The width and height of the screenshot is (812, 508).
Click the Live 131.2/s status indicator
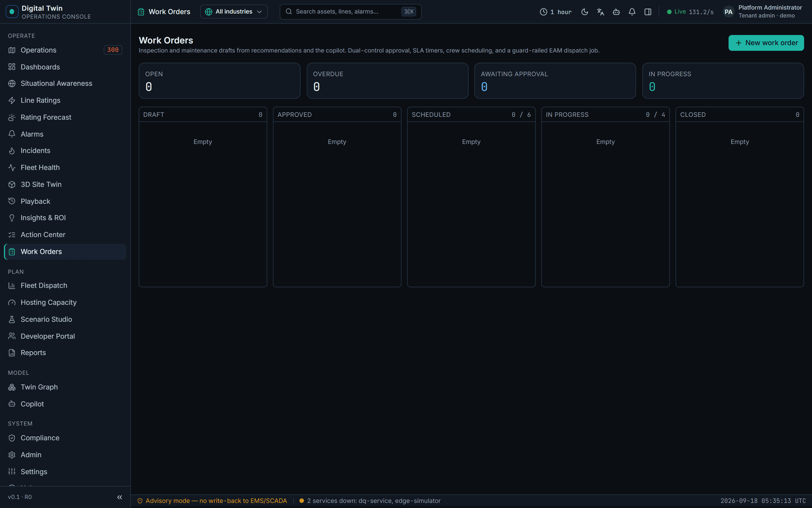690,12
